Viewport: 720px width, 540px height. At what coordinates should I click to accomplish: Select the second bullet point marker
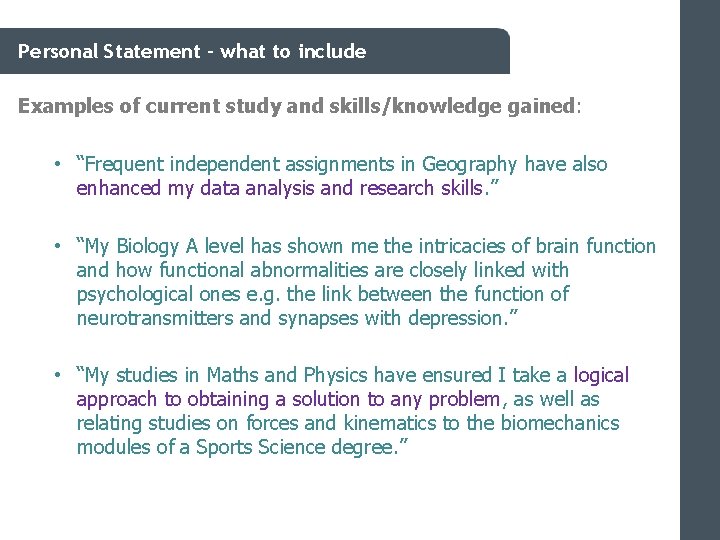coord(60,246)
